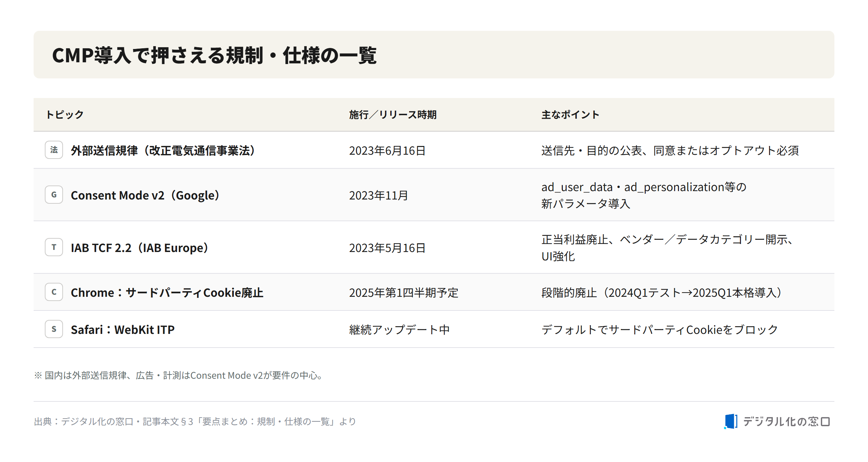Click the T badge icon for IAB TCF 2.2
This screenshot has height=462, width=868.
pyautogui.click(x=54, y=247)
